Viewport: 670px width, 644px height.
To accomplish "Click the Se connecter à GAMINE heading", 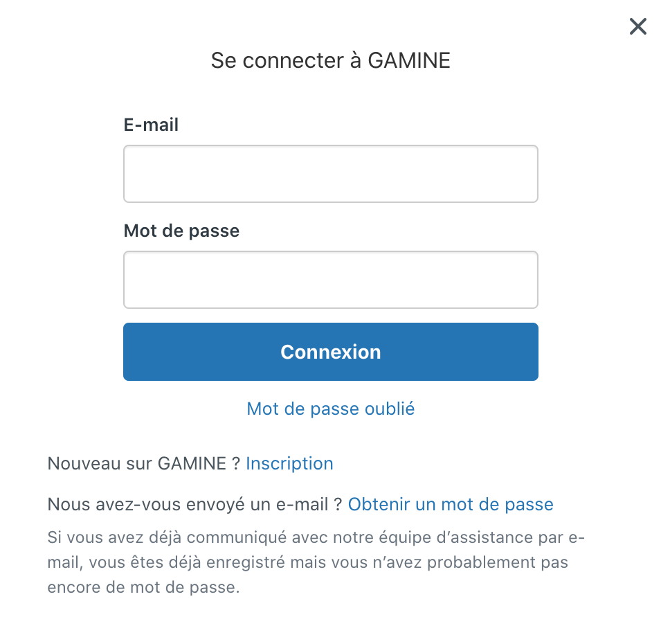I will pos(330,61).
